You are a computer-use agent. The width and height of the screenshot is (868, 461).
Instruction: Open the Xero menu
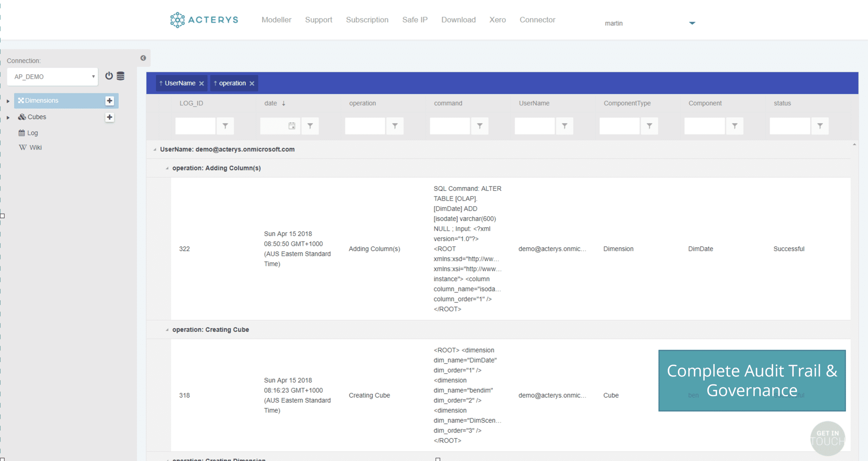tap(497, 20)
